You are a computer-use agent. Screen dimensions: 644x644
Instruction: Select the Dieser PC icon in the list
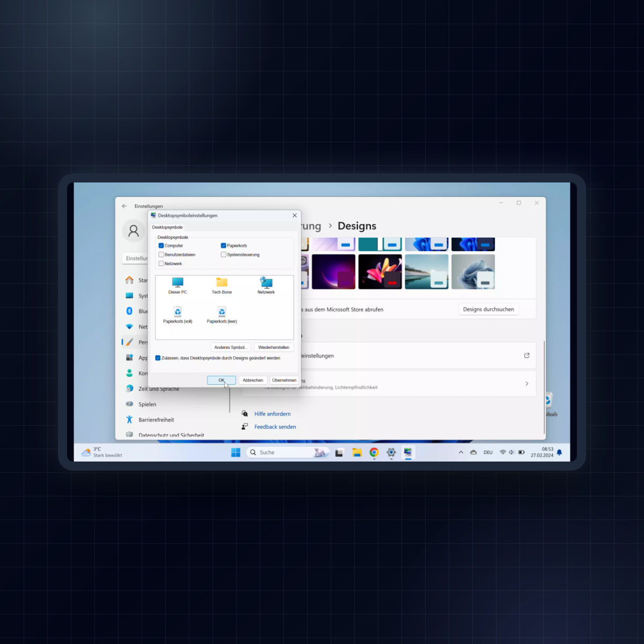[x=178, y=286]
